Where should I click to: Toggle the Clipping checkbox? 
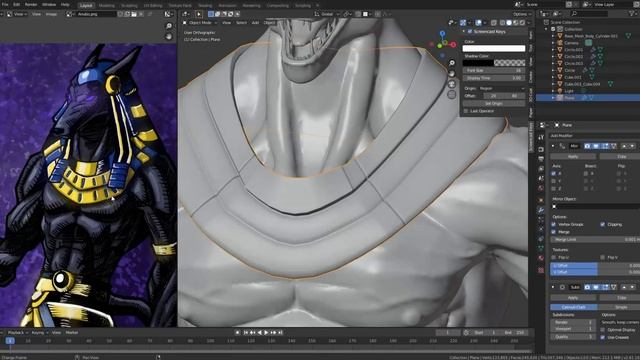[x=603, y=224]
